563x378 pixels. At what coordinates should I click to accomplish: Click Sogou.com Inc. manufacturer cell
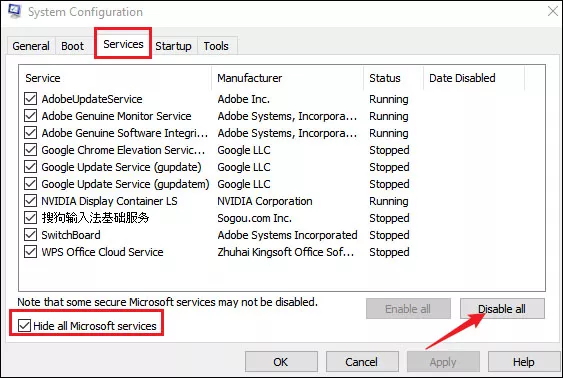(255, 218)
